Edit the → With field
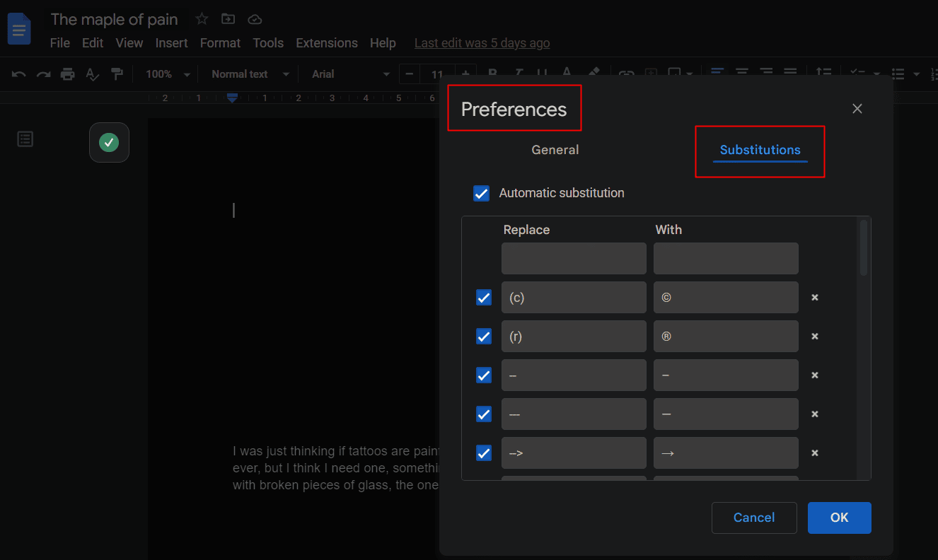The width and height of the screenshot is (938, 560). (x=726, y=453)
